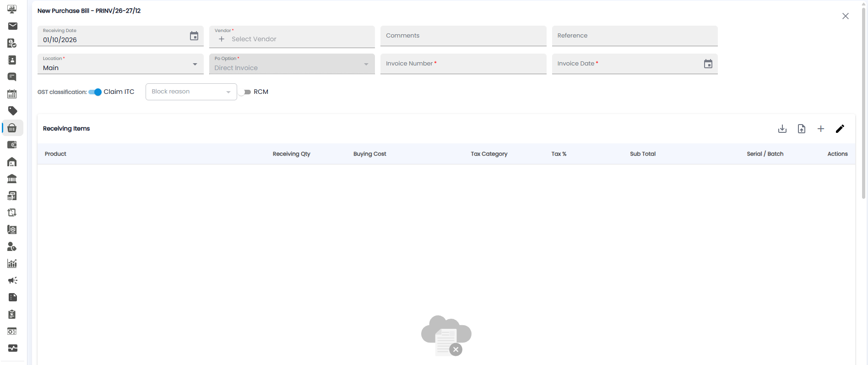Open the dashboard monitor icon in sidebar
Image resolution: width=868 pixels, height=365 pixels.
(12, 9)
